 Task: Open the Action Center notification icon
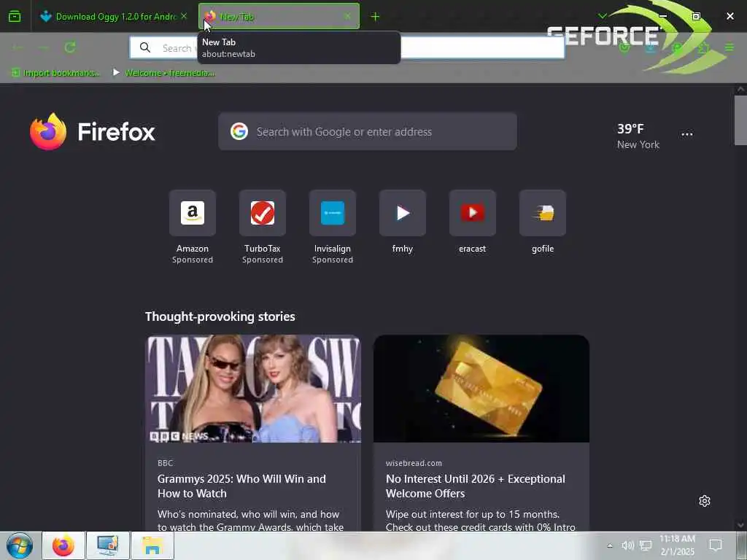pos(716,545)
